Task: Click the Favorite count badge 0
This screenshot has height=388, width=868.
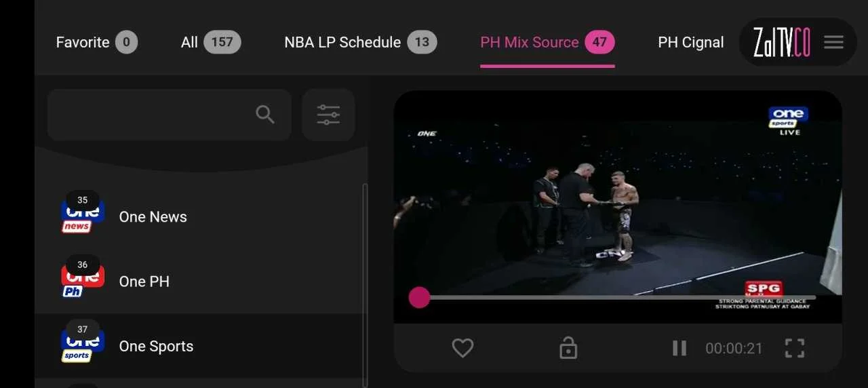Action: (126, 42)
